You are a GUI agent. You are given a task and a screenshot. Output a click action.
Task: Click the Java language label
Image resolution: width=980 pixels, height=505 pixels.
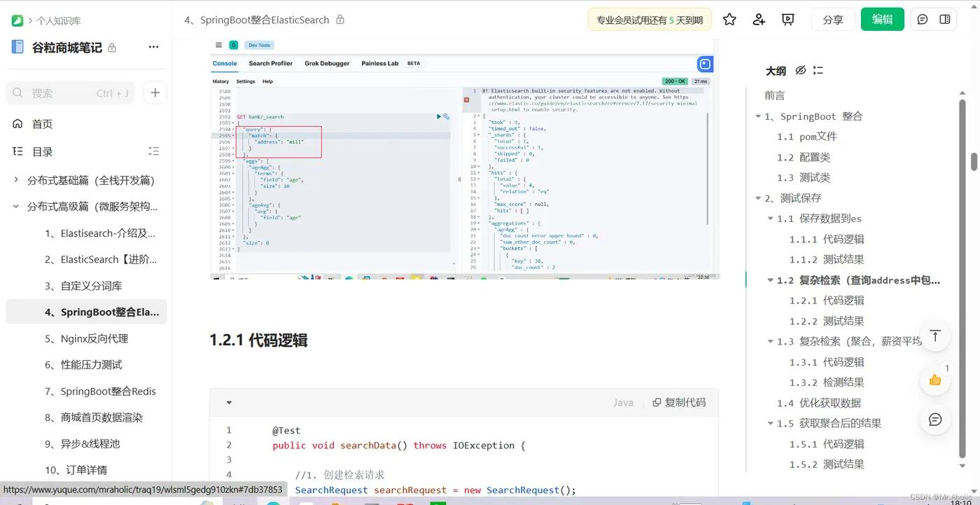[x=623, y=403]
